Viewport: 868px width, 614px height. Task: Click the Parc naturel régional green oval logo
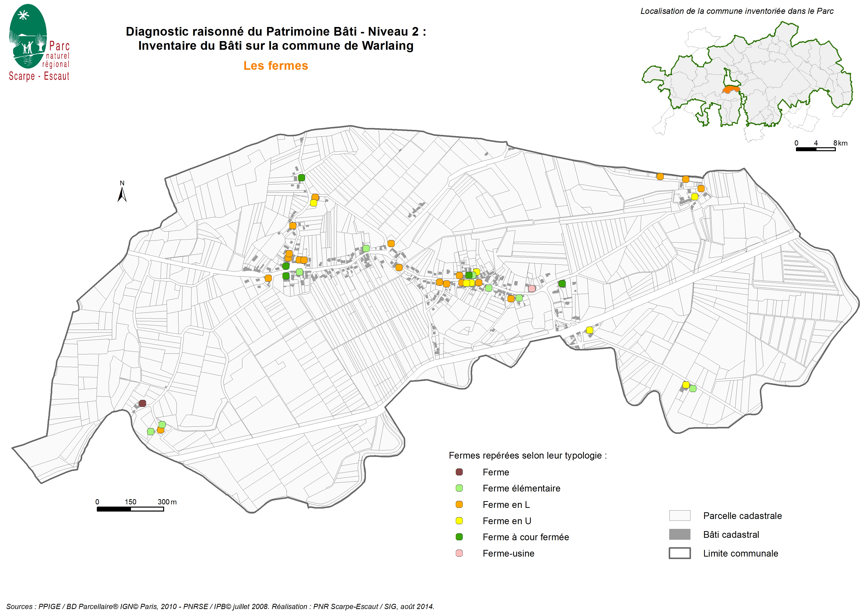[28, 36]
